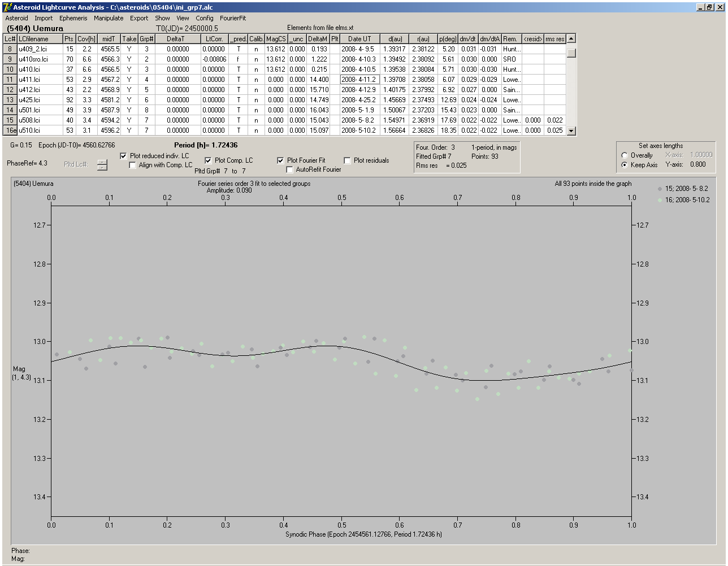Click the u425.lci filename cell
Screen dimensions: 728x566
coord(40,100)
